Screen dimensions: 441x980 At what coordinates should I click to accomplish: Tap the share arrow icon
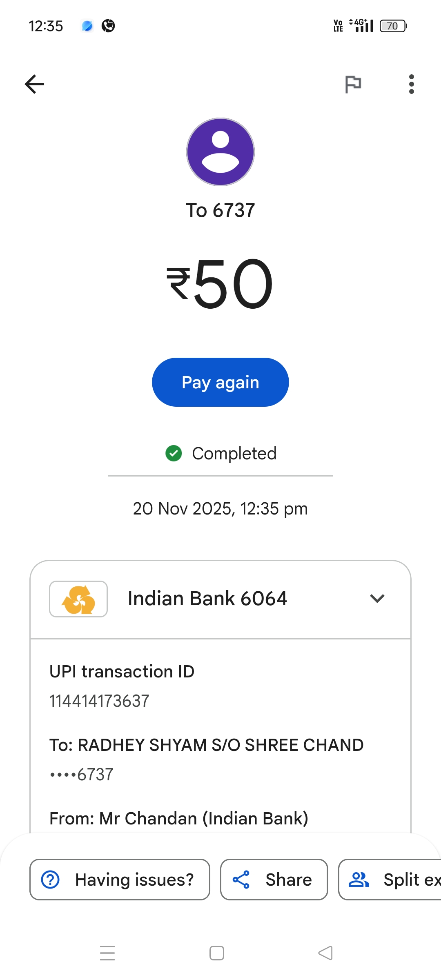point(241,880)
